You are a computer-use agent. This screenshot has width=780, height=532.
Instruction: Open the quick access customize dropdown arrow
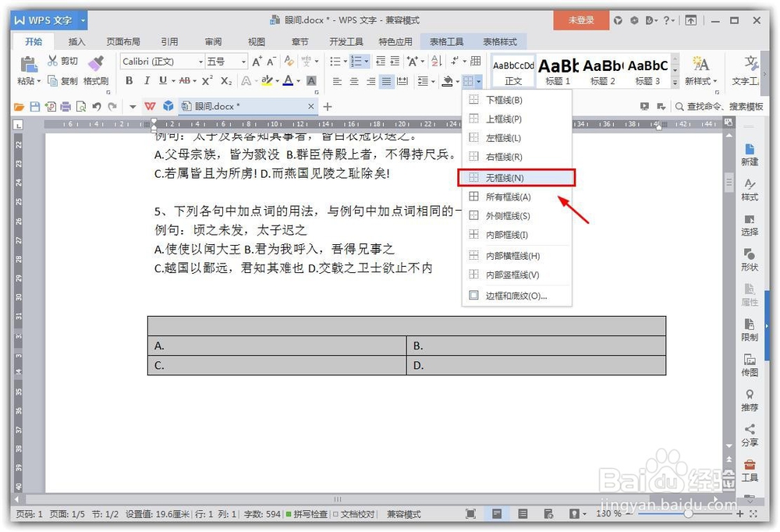[133, 107]
